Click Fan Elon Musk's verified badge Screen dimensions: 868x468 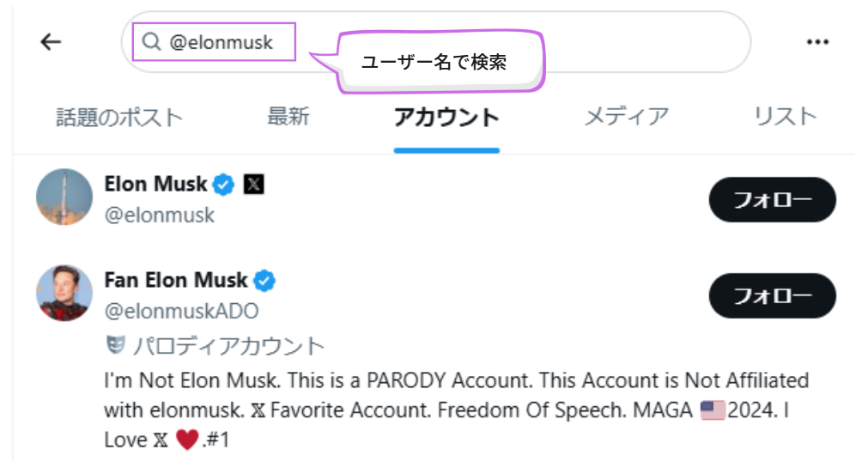coord(264,280)
